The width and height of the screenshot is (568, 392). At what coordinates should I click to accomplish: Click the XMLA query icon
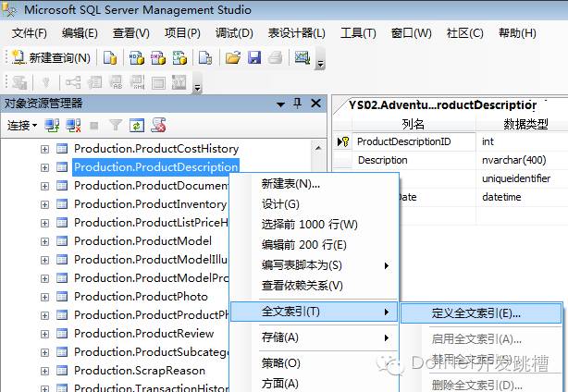[x=179, y=58]
